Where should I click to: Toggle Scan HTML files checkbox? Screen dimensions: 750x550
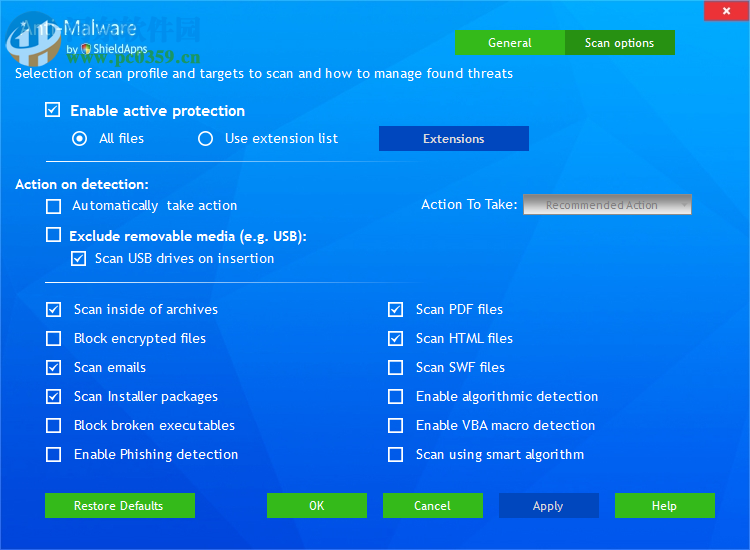coord(396,339)
